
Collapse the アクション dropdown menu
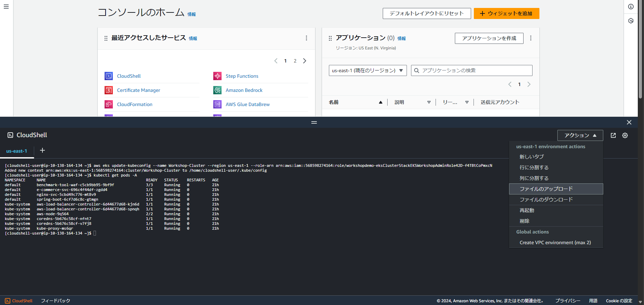point(580,135)
